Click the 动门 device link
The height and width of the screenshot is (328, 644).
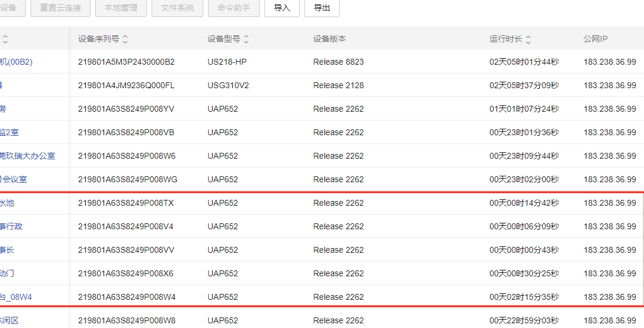[7, 273]
